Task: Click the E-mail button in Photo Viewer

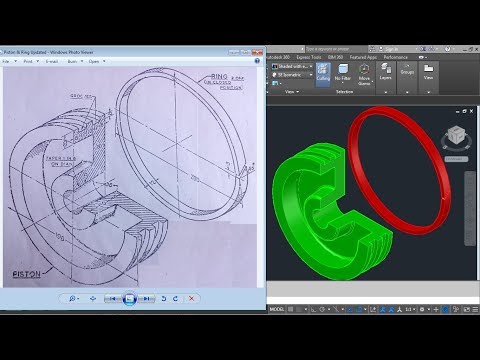Action: [52, 61]
